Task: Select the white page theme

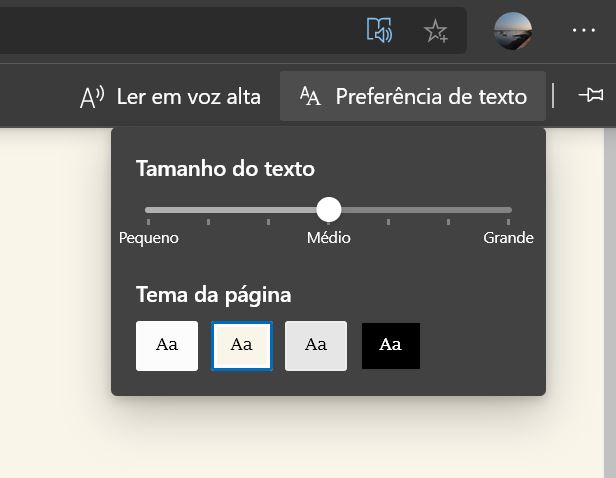Action: click(167, 346)
